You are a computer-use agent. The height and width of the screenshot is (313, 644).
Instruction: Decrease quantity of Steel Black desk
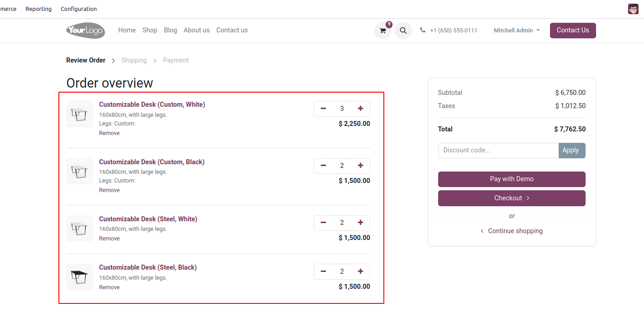point(323,271)
